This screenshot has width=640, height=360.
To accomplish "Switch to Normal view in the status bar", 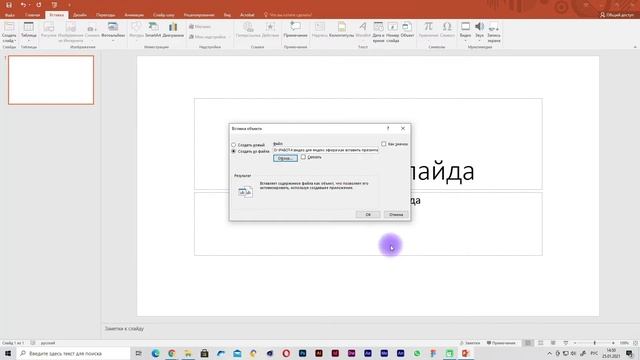I will point(528,343).
